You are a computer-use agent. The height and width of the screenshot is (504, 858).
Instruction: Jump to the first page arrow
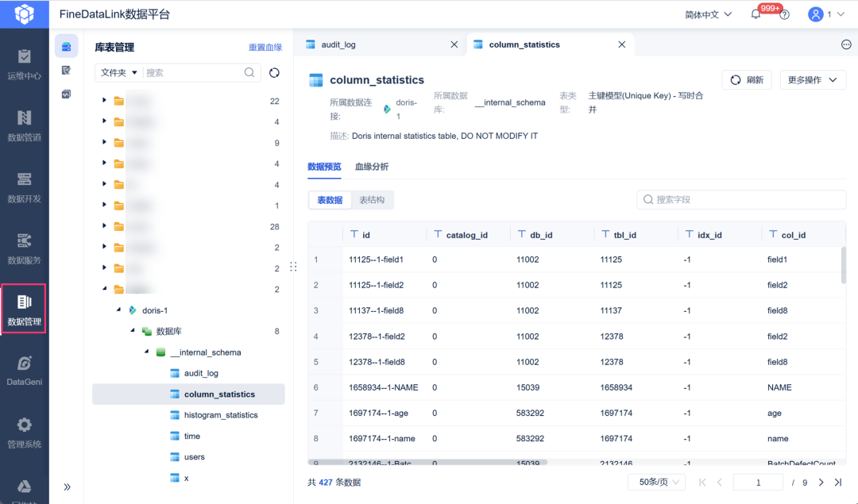click(x=702, y=482)
